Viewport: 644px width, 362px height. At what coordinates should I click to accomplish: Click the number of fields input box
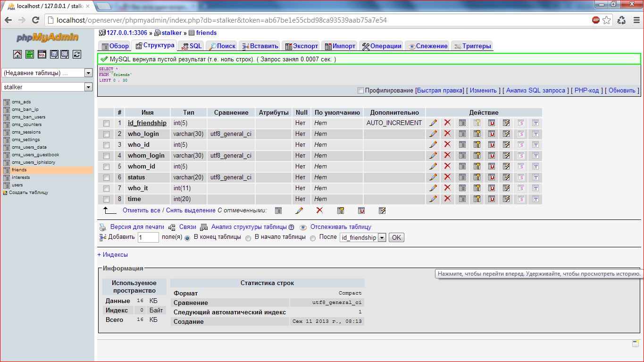pyautogui.click(x=148, y=237)
